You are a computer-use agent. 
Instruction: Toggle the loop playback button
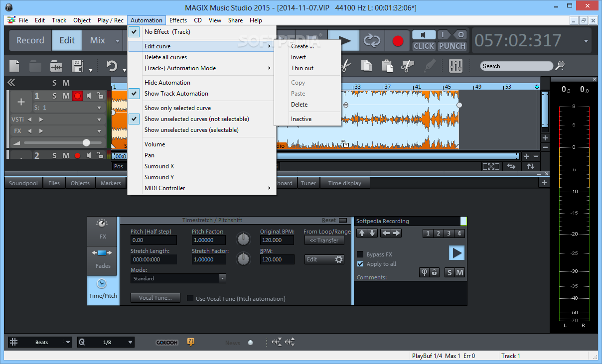tap(372, 40)
